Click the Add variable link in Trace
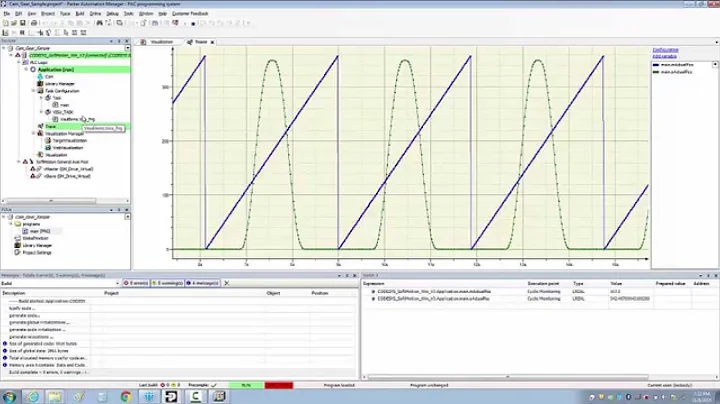The height and width of the screenshot is (404, 720). click(x=664, y=56)
